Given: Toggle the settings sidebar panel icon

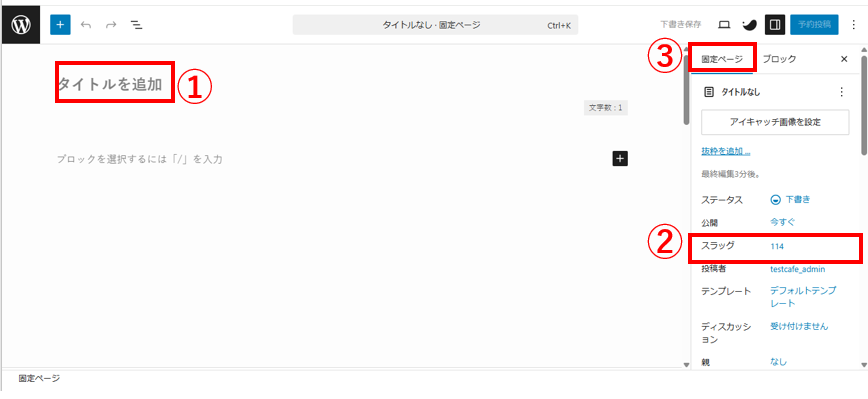Looking at the screenshot, I should (x=775, y=25).
